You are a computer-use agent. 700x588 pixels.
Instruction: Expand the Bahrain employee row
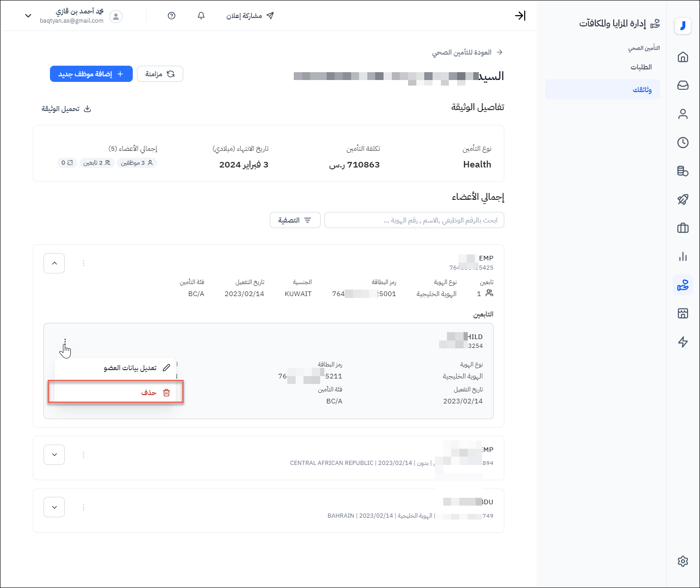coord(54,508)
